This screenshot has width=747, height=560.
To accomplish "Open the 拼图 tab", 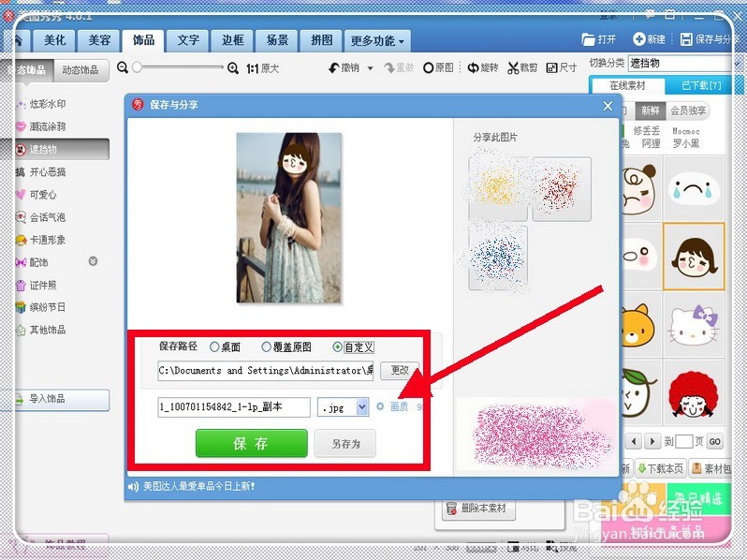I will pos(322,40).
